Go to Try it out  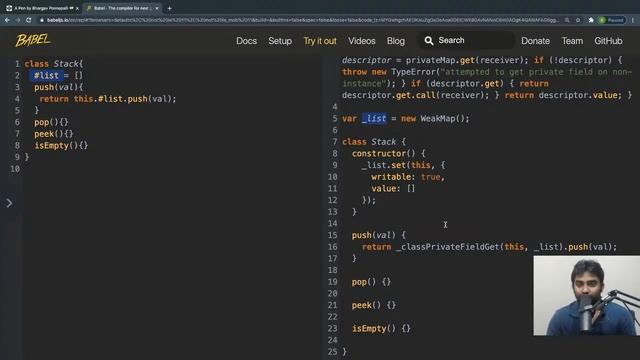pyautogui.click(x=320, y=41)
